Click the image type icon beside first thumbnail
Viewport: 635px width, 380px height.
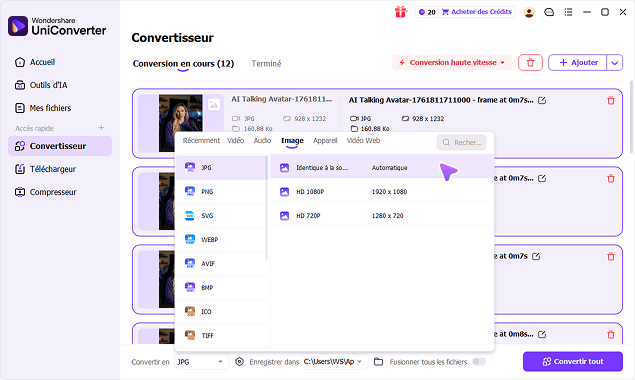pyautogui.click(x=214, y=105)
